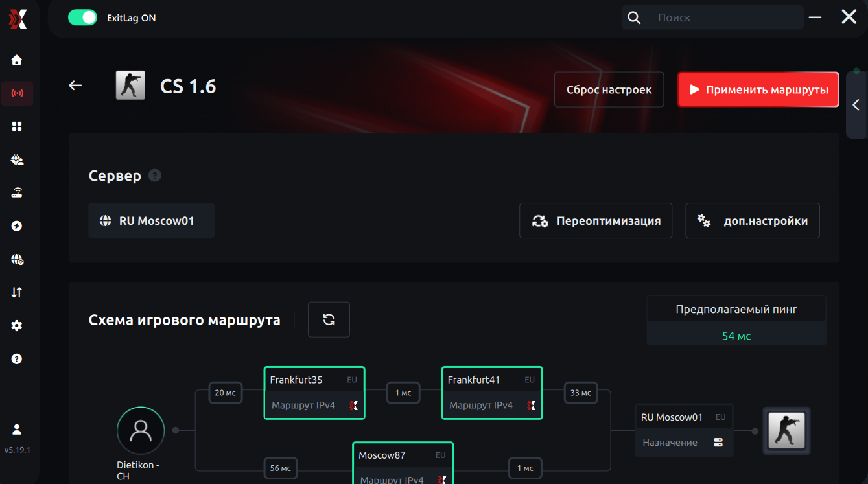This screenshot has width=868, height=484.
Task: Open the help question mark in sidebar
Action: 17,359
